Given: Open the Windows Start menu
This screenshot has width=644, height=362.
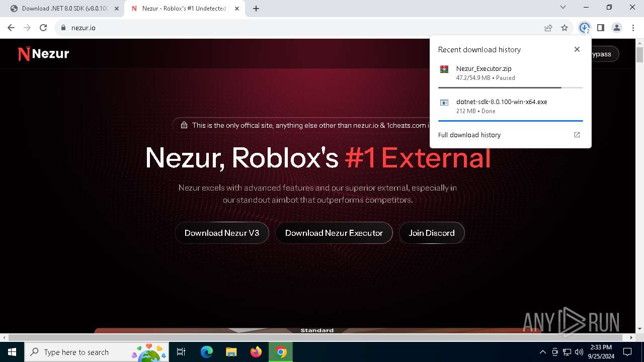Looking at the screenshot, I should pyautogui.click(x=12, y=352).
